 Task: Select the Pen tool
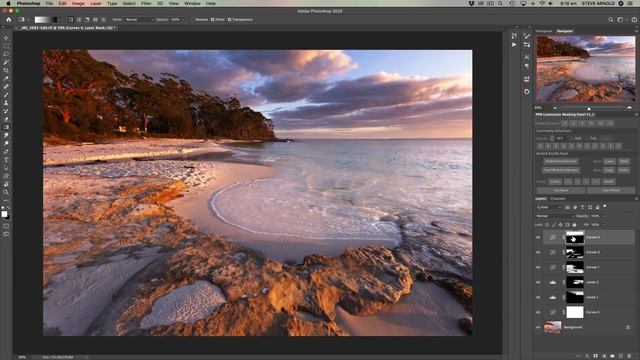(x=6, y=151)
